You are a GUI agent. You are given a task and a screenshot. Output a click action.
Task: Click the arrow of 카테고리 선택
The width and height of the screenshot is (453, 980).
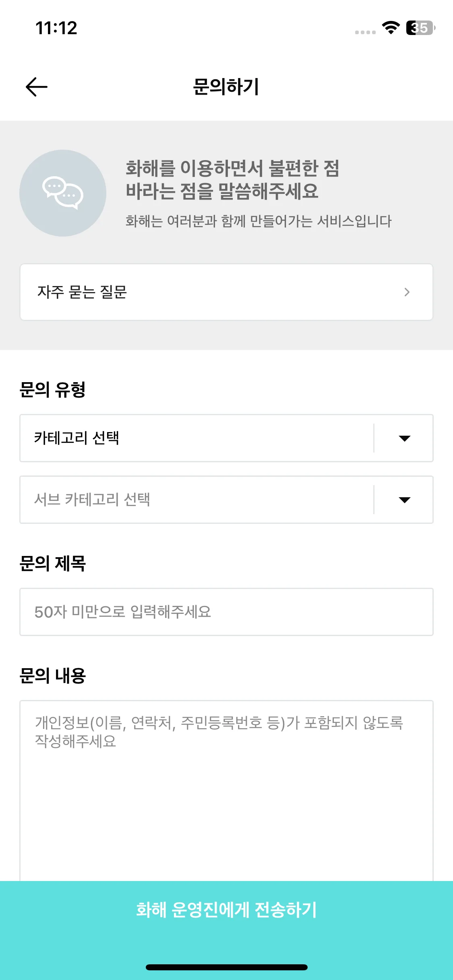(x=404, y=439)
